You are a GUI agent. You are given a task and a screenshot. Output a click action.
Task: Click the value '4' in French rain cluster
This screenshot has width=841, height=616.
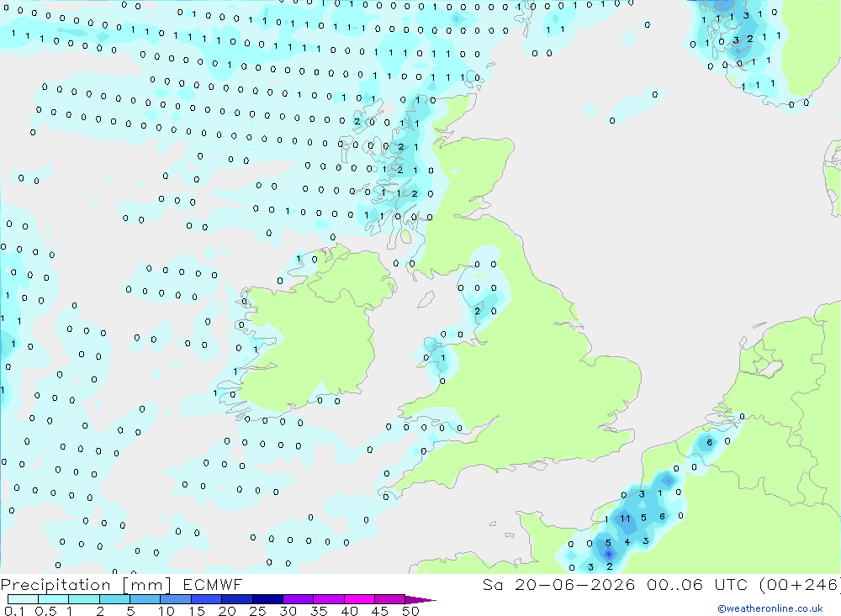point(627,542)
